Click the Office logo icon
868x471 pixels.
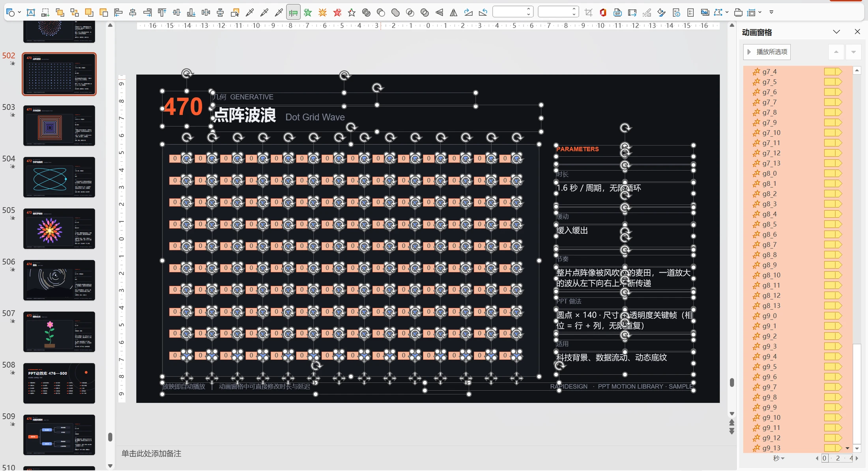[603, 13]
